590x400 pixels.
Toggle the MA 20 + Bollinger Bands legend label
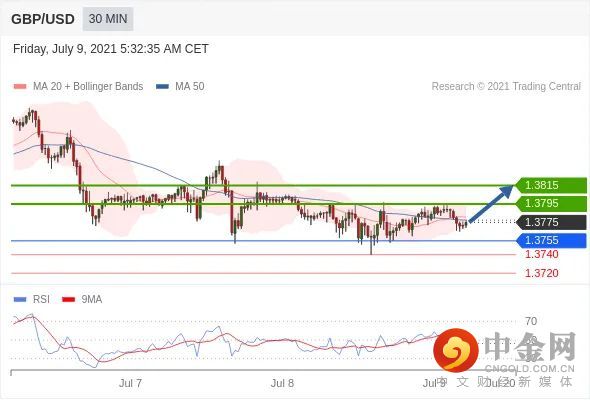coord(88,87)
